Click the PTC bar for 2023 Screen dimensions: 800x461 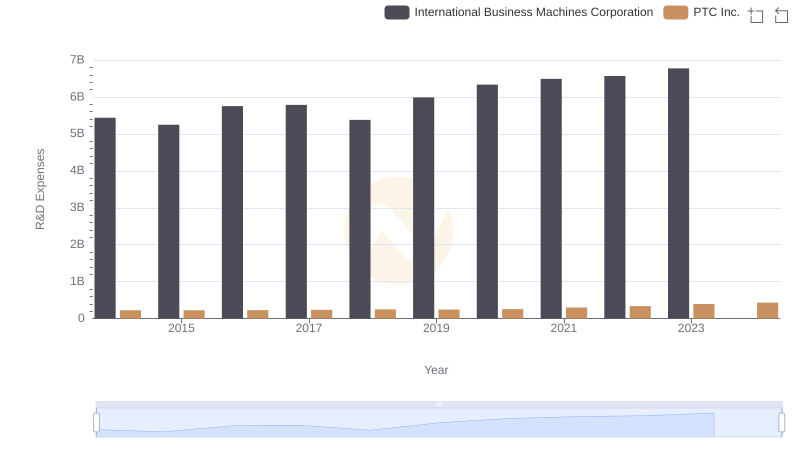tap(704, 311)
